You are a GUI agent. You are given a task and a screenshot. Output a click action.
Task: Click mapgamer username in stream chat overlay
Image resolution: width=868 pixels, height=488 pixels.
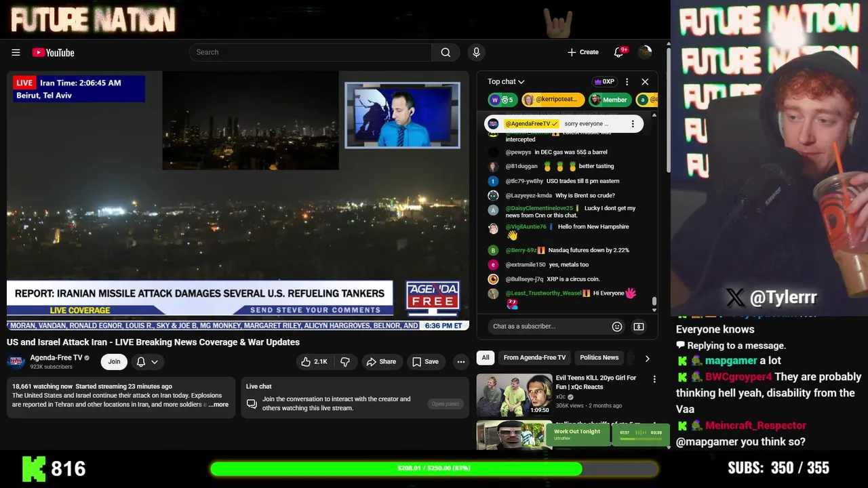coord(731,361)
